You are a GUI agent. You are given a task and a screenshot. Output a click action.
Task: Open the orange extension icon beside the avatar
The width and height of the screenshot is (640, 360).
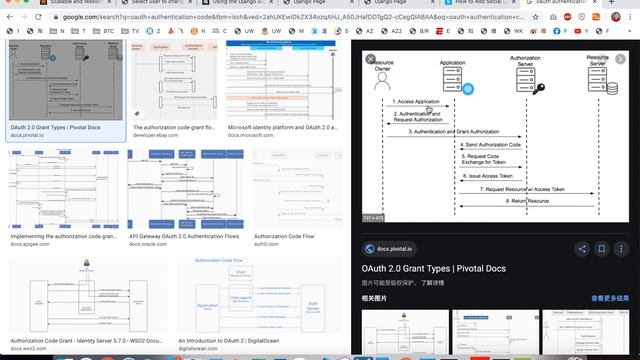[596, 17]
